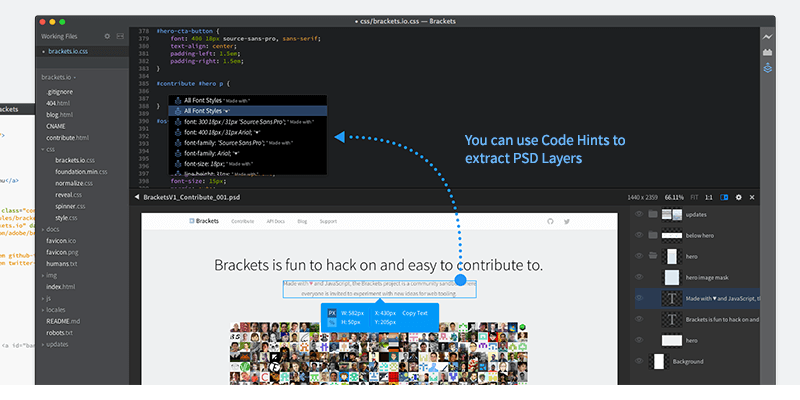Click the split view icon beside Working Files

coord(120,35)
